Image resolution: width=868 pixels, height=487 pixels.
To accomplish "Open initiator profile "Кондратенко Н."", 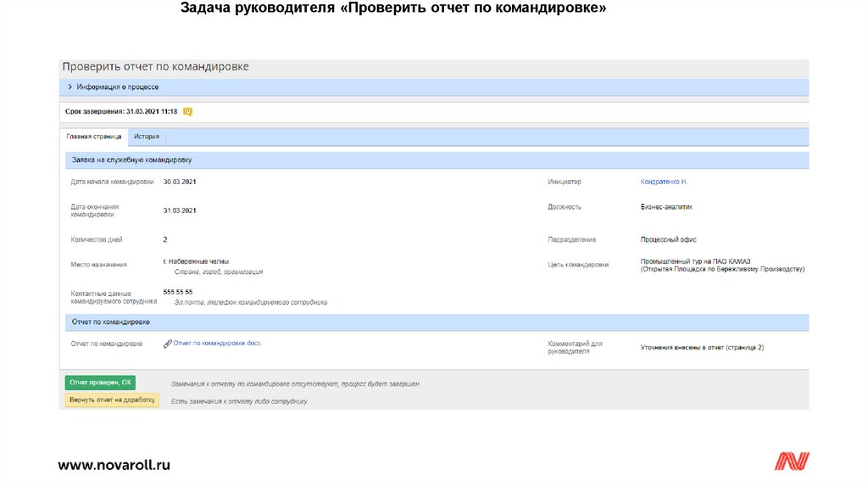I will [664, 182].
